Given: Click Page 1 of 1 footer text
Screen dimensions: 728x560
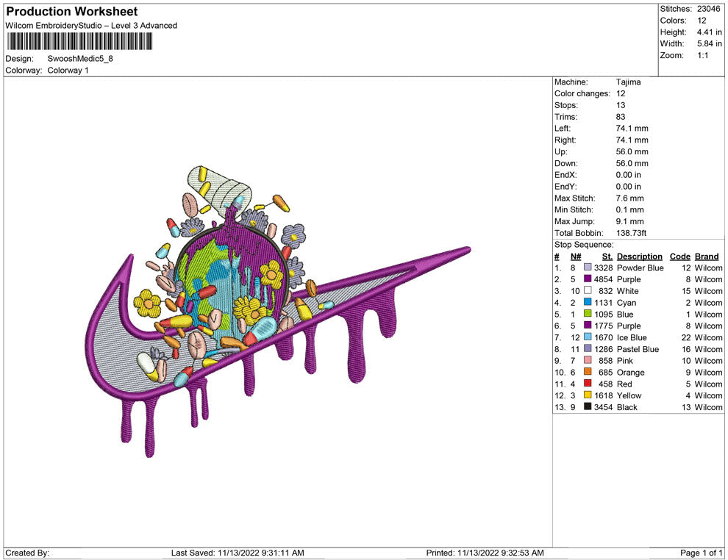Looking at the screenshot, I should point(701,553).
